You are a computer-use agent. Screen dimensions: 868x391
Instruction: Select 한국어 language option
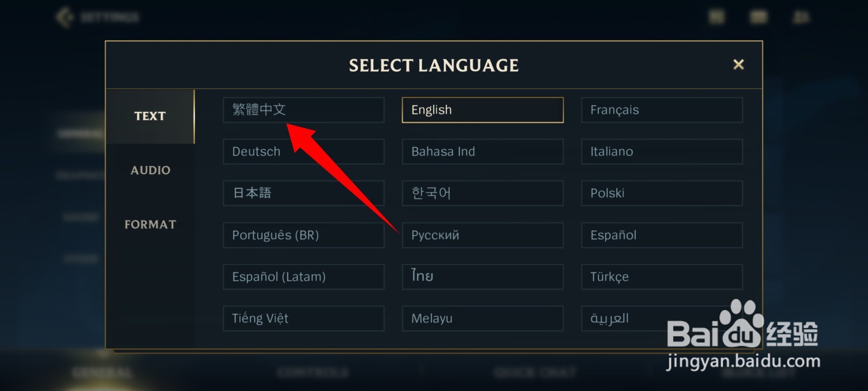(482, 193)
